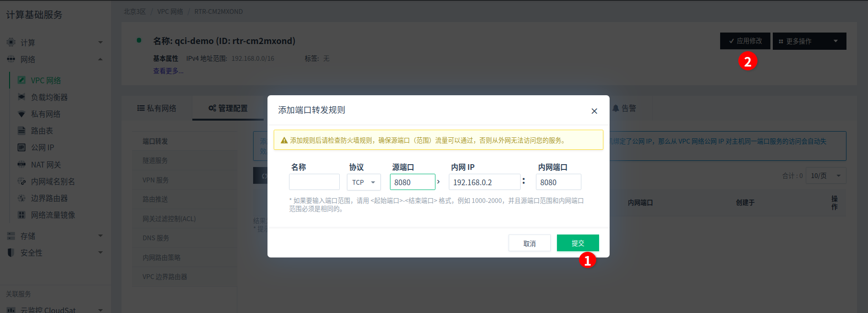Open the 查看更多... link

click(168, 71)
